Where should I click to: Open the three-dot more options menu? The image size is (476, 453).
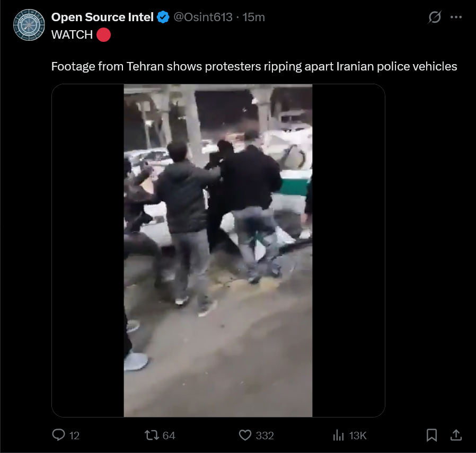tap(456, 17)
